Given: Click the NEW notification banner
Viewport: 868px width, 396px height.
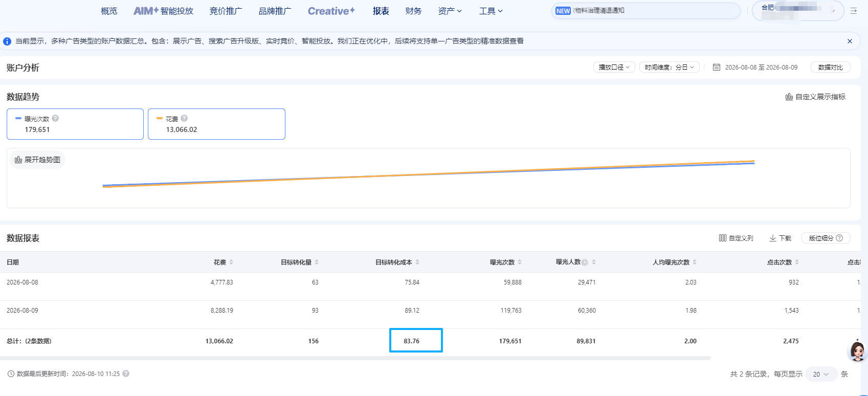Looking at the screenshot, I should [646, 11].
